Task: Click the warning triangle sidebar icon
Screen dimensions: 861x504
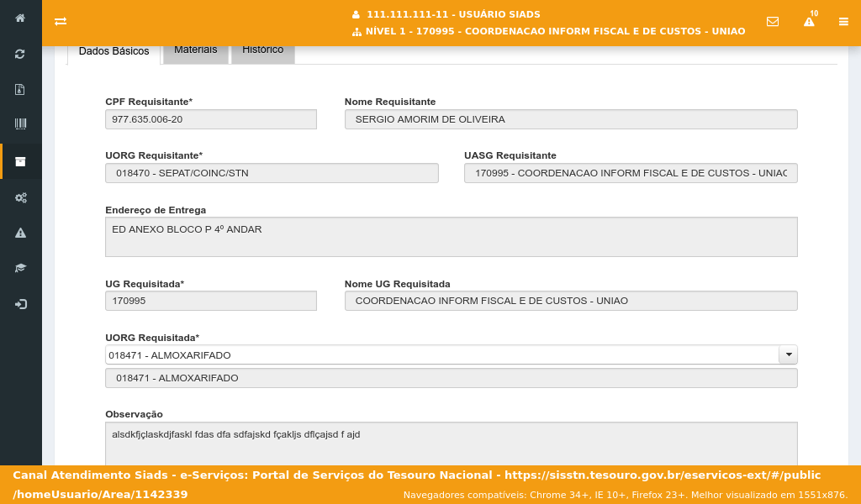Action: (x=20, y=233)
